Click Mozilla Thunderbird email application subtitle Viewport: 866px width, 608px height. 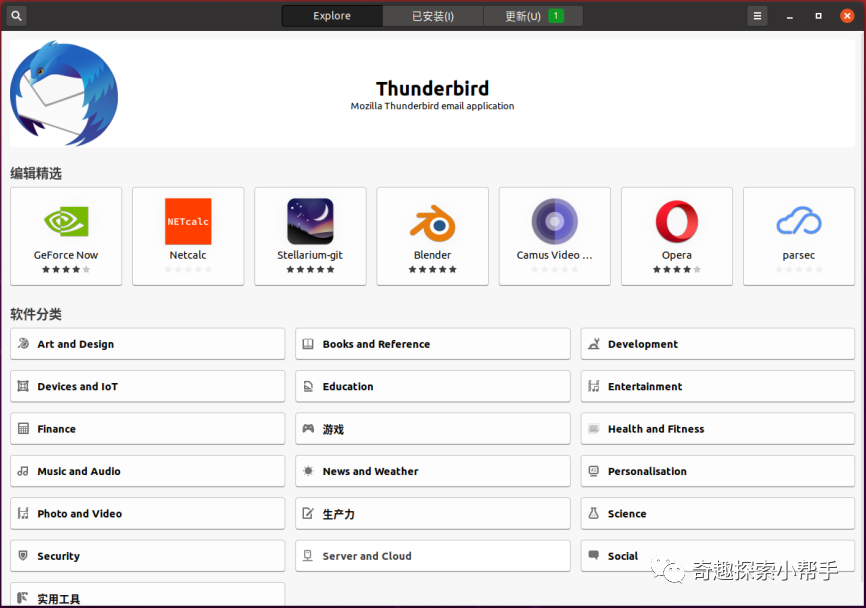click(x=432, y=106)
